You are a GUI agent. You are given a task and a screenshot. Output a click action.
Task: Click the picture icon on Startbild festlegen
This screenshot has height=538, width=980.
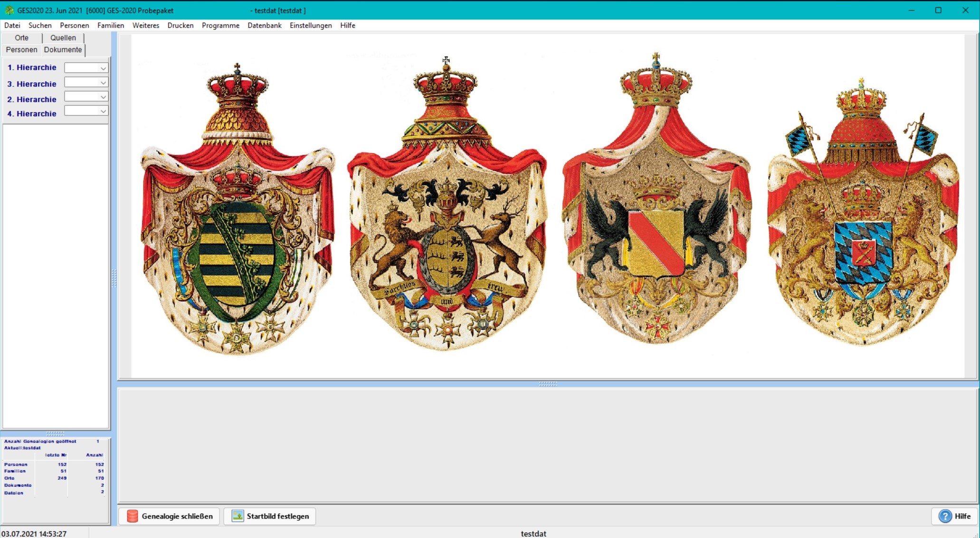[x=238, y=516]
